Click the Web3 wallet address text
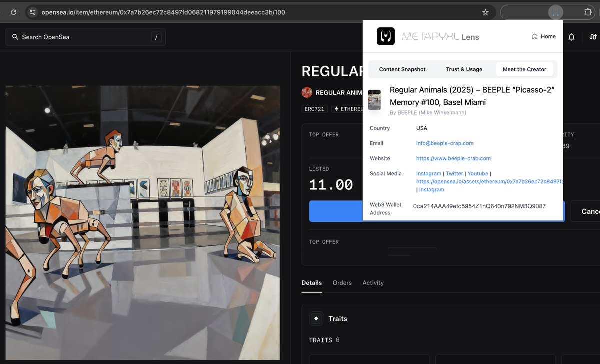This screenshot has width=600, height=364. [479, 206]
